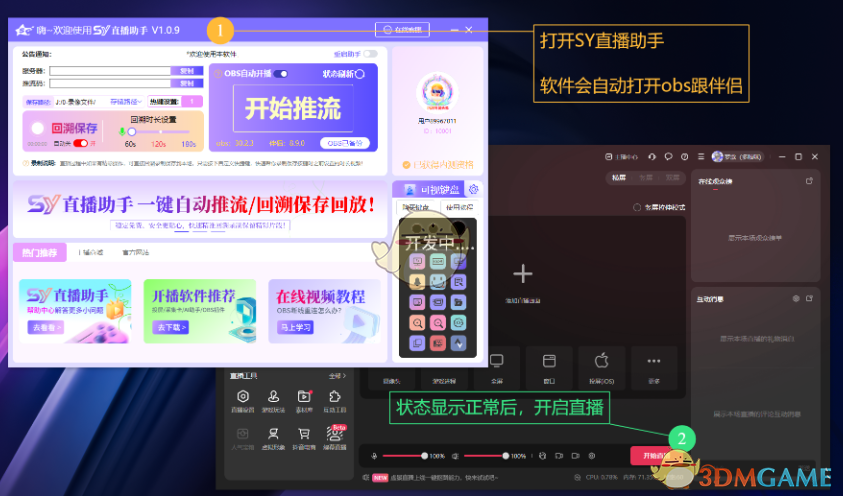Open the online customer service button in title bar
843x496 pixels.
pos(402,30)
